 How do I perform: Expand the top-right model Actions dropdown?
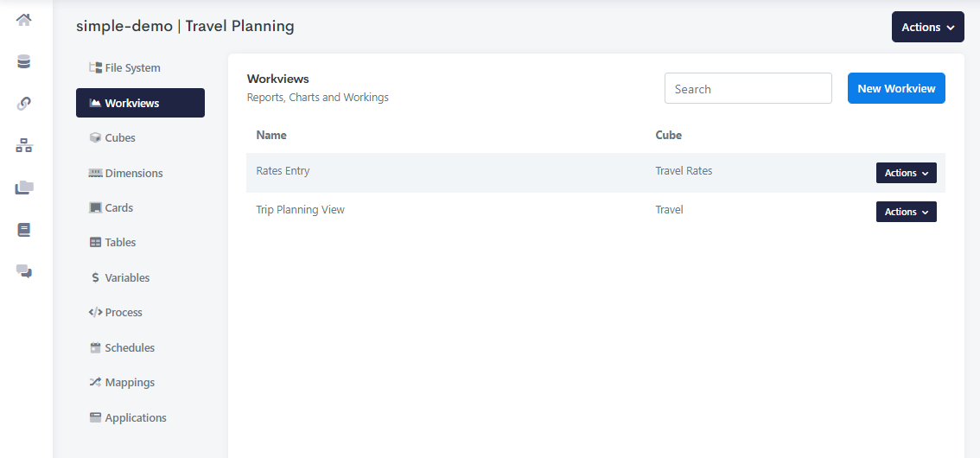(x=927, y=28)
